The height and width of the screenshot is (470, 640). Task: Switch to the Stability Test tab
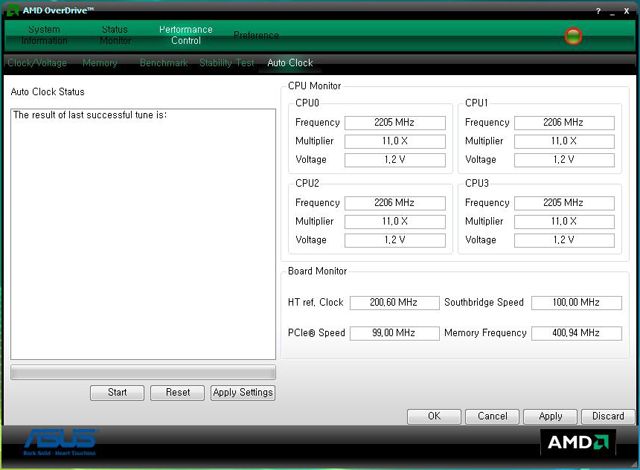227,63
